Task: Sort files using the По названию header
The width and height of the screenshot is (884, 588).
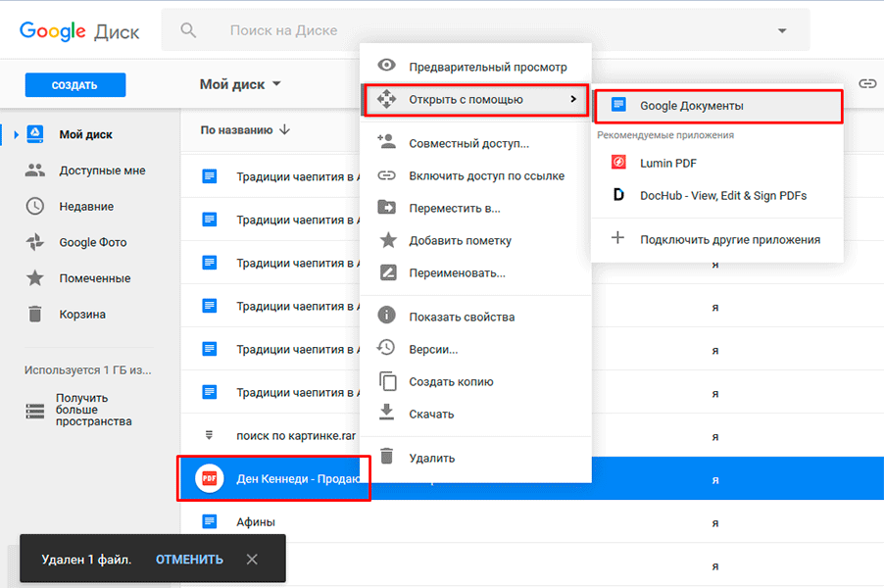Action: (x=245, y=129)
